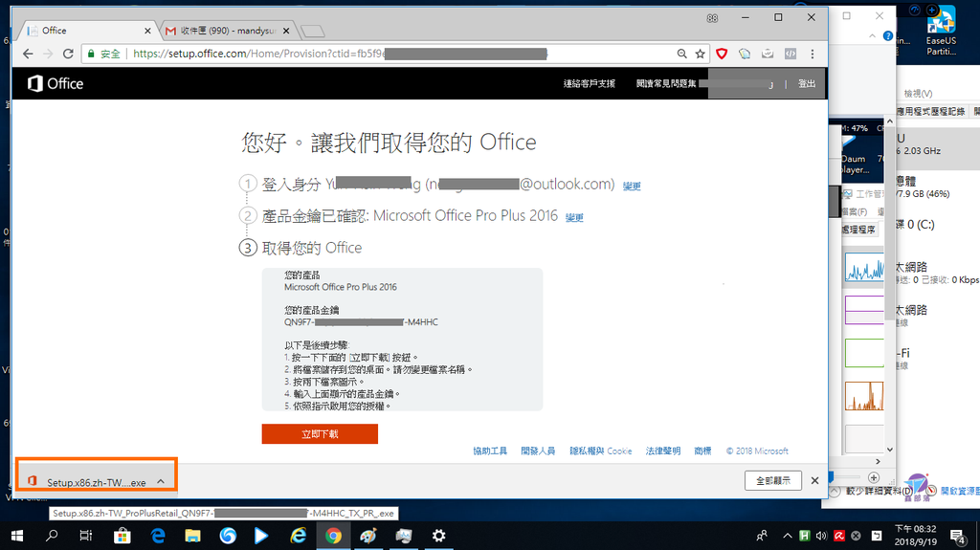Open the People icon in system tray
The width and height of the screenshot is (980, 550).
(762, 536)
